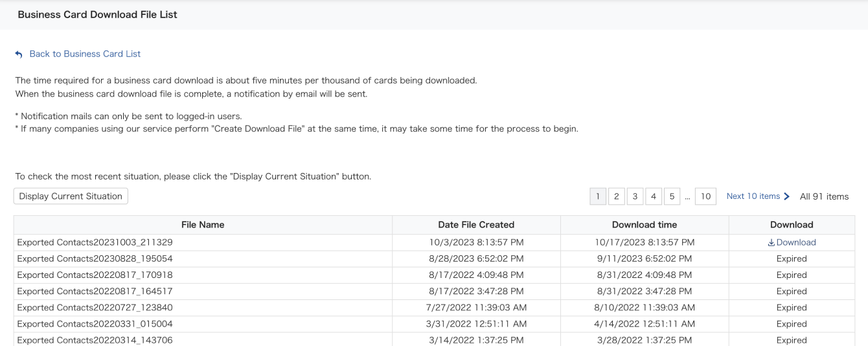868x346 pixels.
Task: Go to page 3 of results
Action: coord(635,196)
